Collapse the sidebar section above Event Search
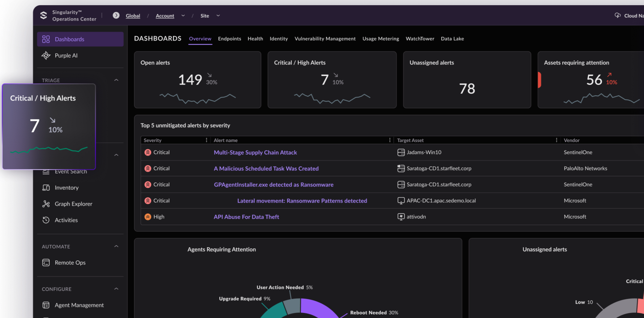 [116, 155]
